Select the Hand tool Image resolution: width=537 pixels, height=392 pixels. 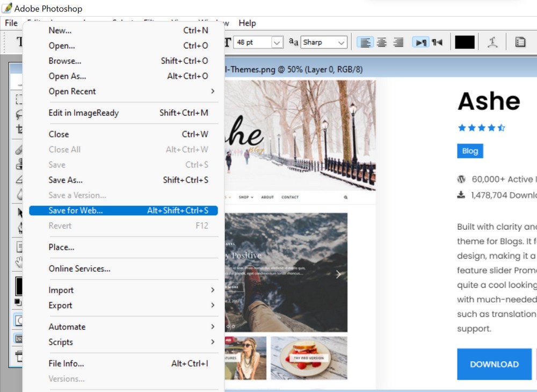click(x=19, y=262)
